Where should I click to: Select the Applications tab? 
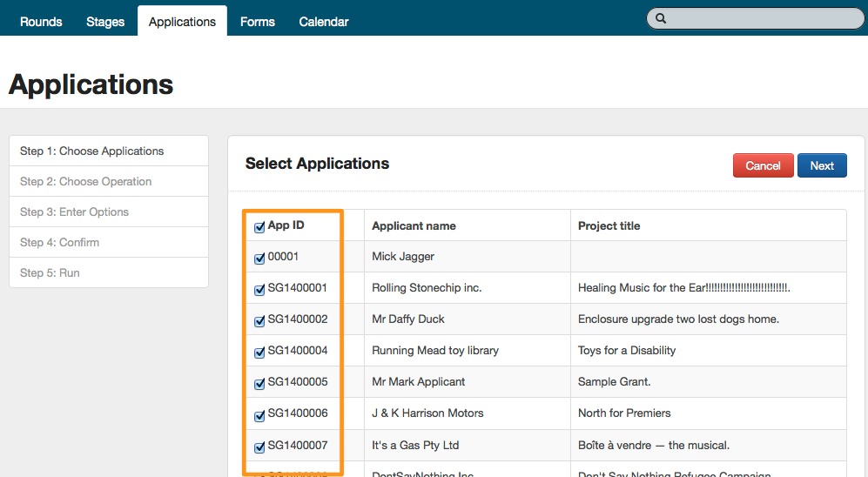[182, 22]
